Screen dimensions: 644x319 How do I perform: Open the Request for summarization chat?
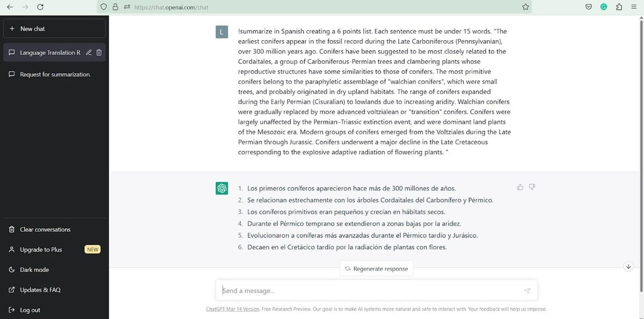coord(55,74)
